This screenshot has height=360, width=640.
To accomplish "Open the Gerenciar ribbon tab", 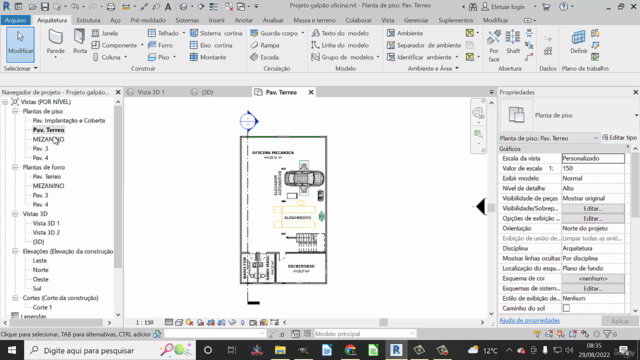I will pos(416,20).
